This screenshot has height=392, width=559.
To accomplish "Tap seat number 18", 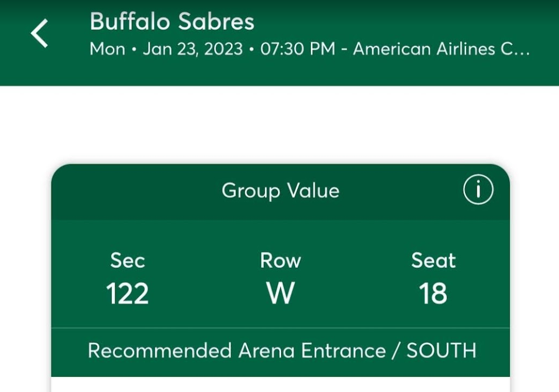I will [433, 294].
